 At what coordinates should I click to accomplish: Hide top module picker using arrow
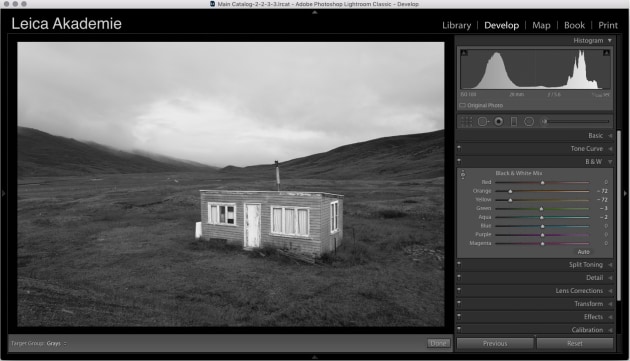tap(315, 12)
